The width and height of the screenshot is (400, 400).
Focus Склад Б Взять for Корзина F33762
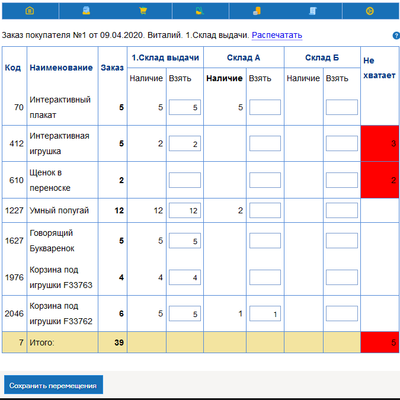[342, 314]
